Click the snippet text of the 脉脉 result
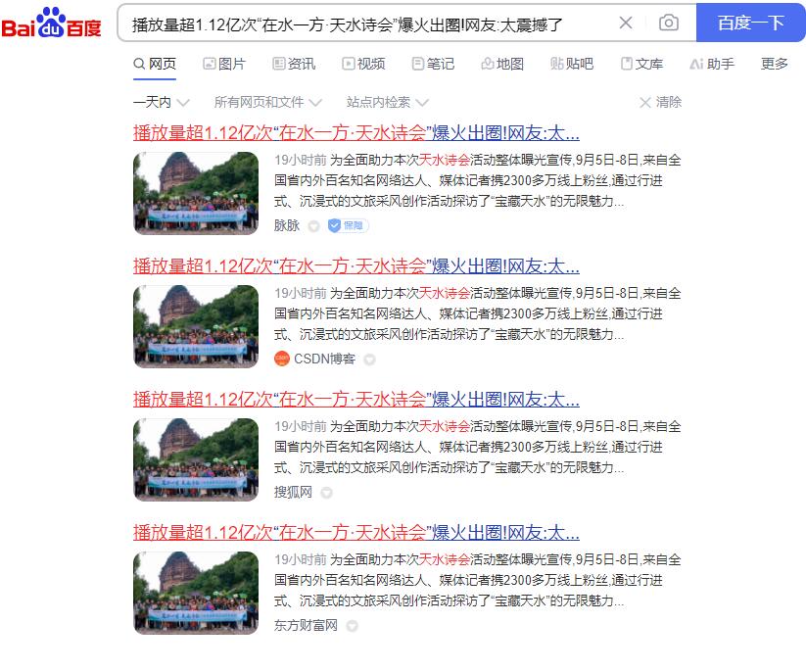The height and width of the screenshot is (672, 806). click(x=478, y=180)
